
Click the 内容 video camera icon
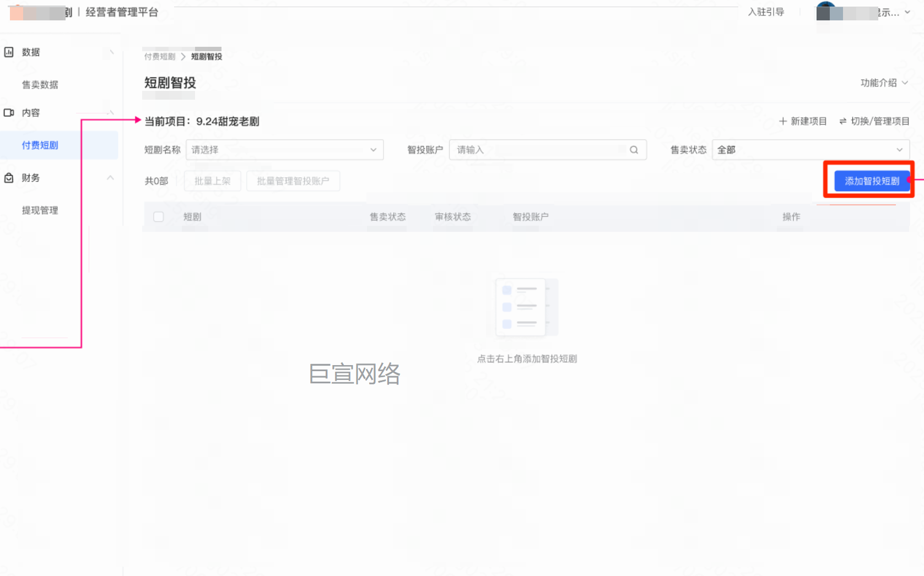8,112
